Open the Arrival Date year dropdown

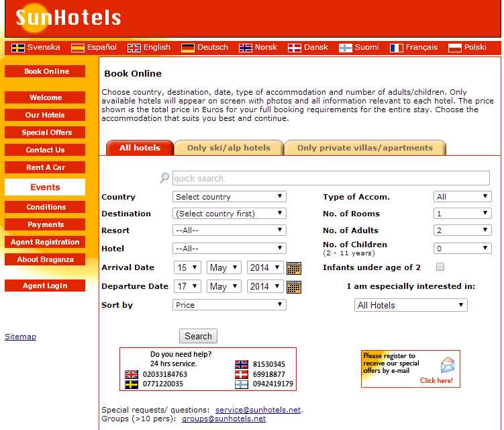[265, 267]
